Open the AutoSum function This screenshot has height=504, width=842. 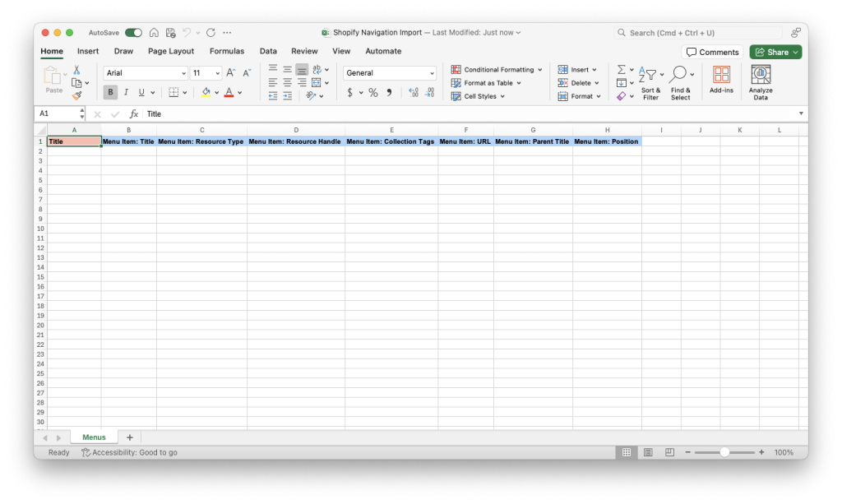622,69
